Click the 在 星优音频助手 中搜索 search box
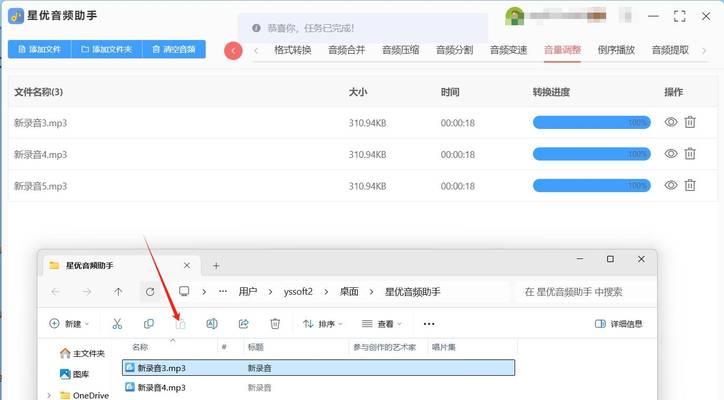The height and width of the screenshot is (400, 724). 583,291
